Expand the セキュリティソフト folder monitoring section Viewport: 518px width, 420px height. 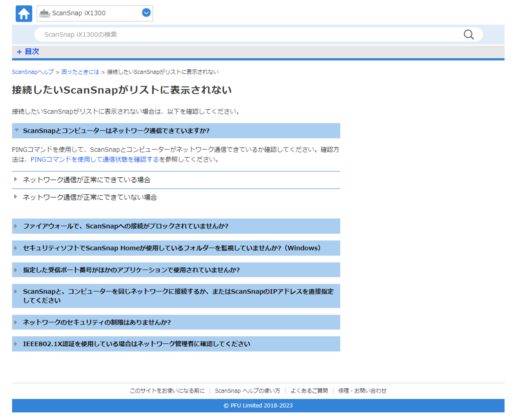click(172, 248)
